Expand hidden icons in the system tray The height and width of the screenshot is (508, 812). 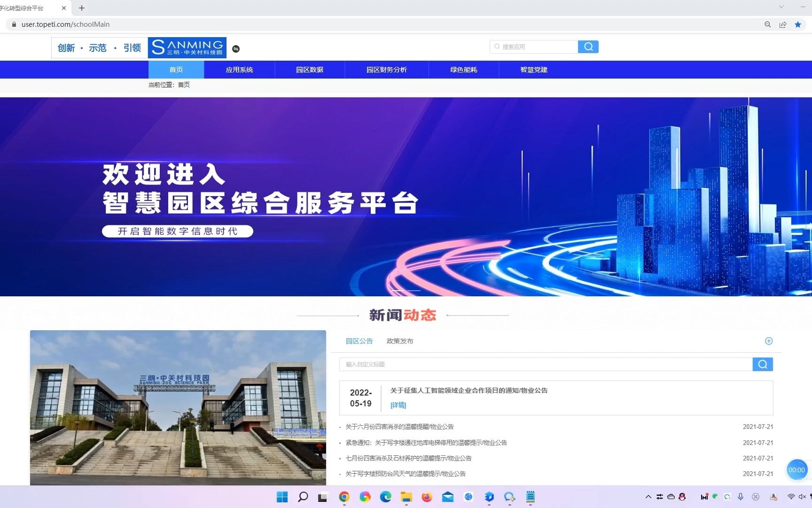click(x=649, y=497)
